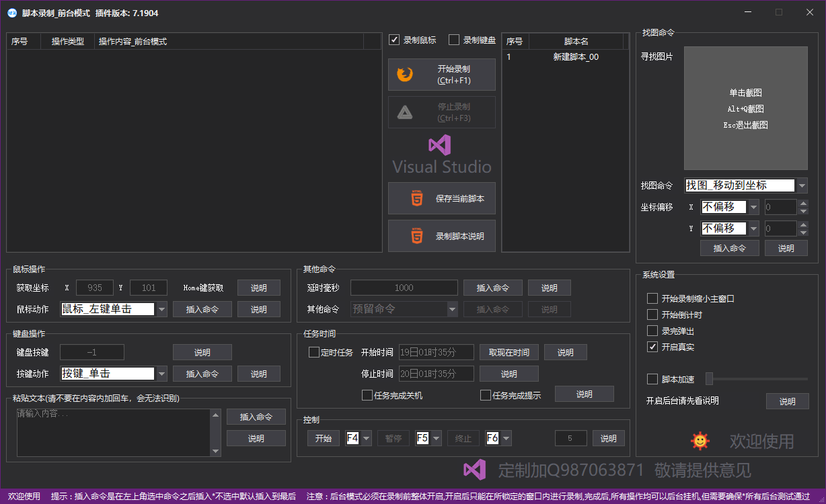This screenshot has height=504, width=826.
Task: Click the HTML5 icon on 保存当前脚本 button
Action: point(418,198)
